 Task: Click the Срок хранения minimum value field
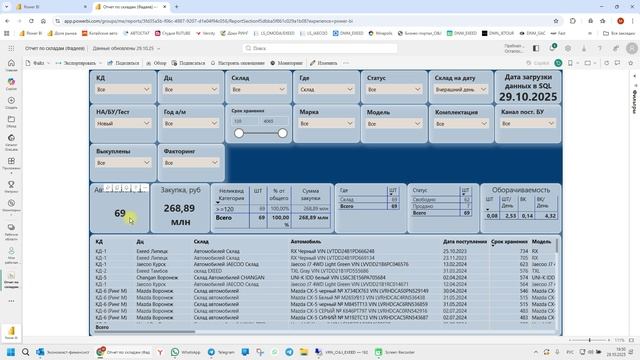pyautogui.click(x=245, y=121)
